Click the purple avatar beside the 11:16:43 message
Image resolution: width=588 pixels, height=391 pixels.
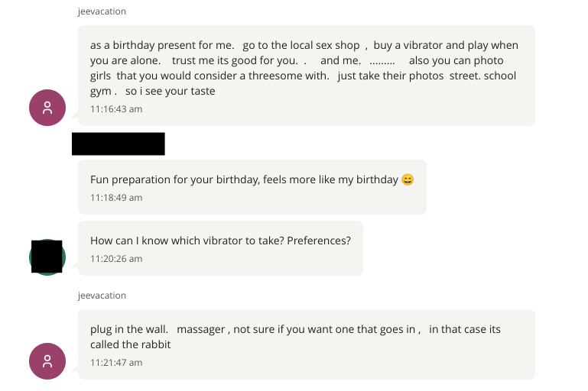47,108
